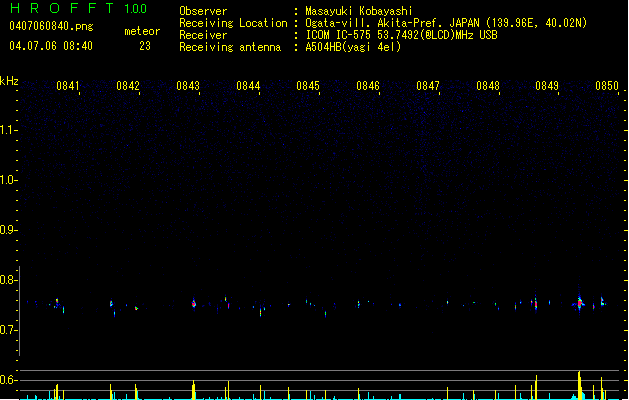
Task: Click the 0.6 kHz axis label
Action: 7,380
